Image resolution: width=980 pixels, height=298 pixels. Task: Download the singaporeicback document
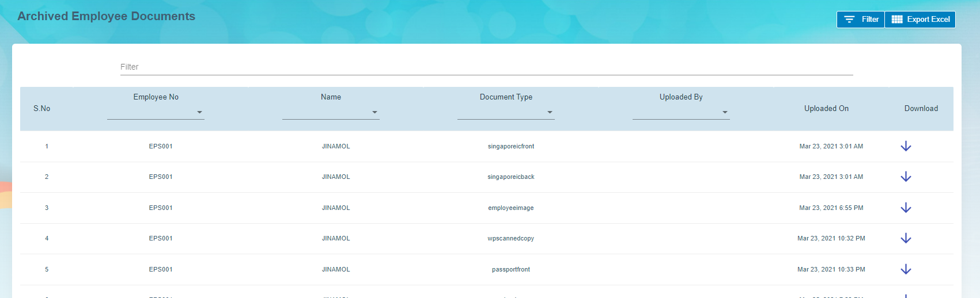tap(906, 177)
